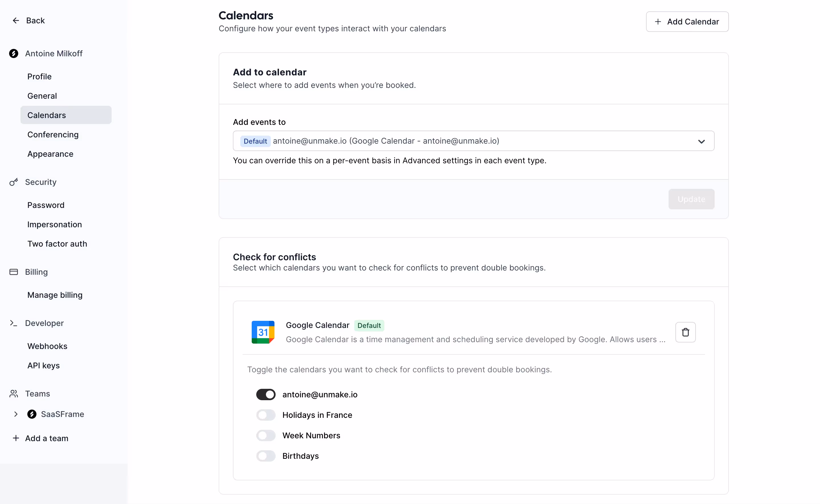Click the Google Calendar icon in conflicts card
The width and height of the screenshot is (820, 504).
263,332
